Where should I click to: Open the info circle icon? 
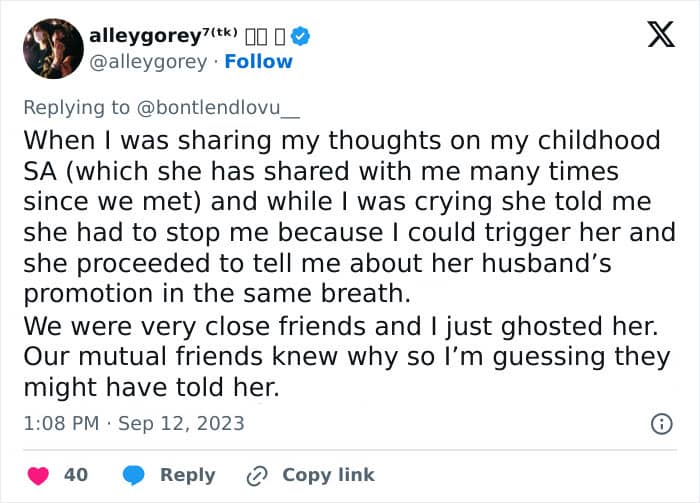tap(662, 424)
